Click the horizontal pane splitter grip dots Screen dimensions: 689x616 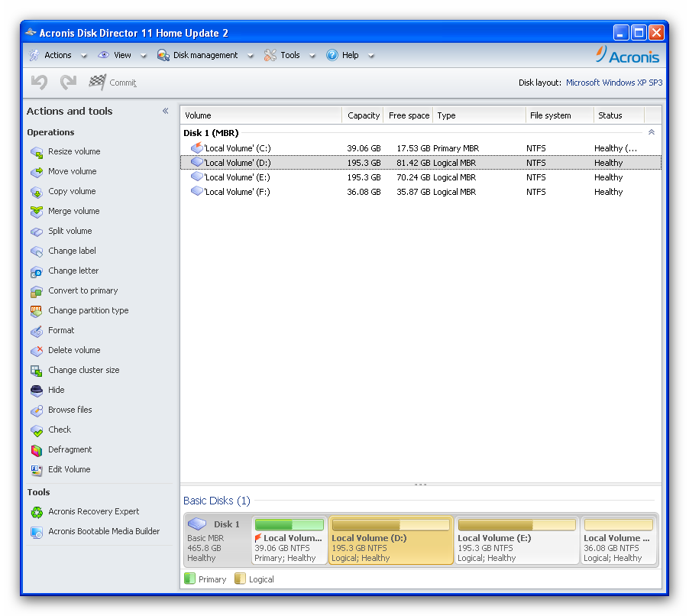(x=421, y=485)
